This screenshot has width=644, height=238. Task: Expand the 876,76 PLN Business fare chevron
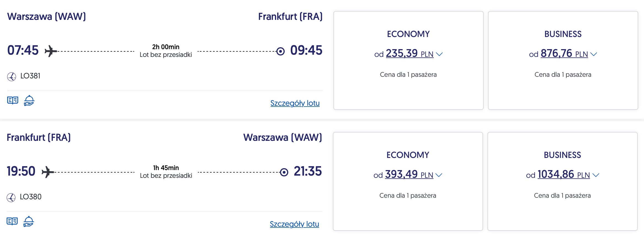594,54
